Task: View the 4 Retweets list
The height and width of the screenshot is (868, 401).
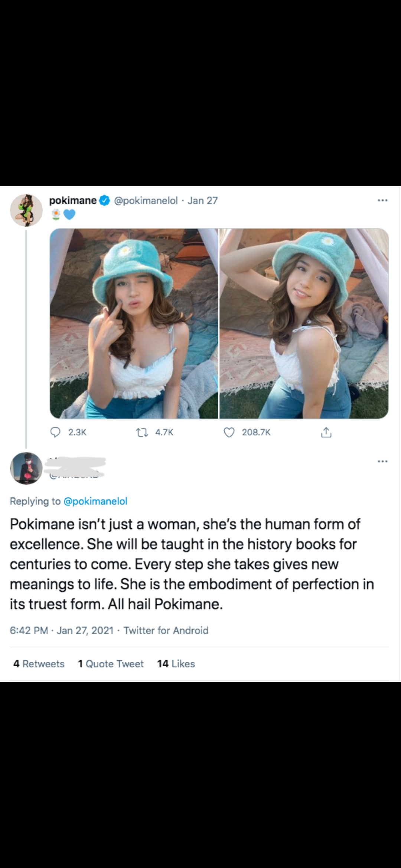Action: tap(39, 664)
